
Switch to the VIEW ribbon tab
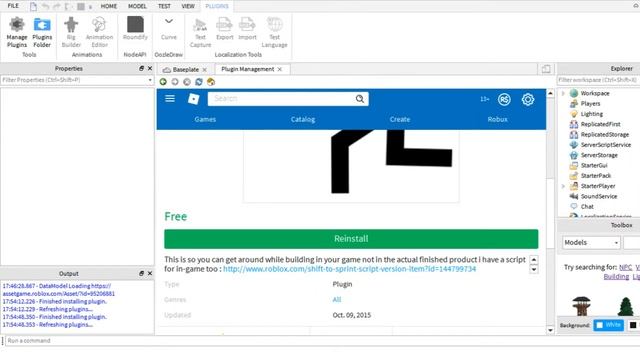coord(188,6)
